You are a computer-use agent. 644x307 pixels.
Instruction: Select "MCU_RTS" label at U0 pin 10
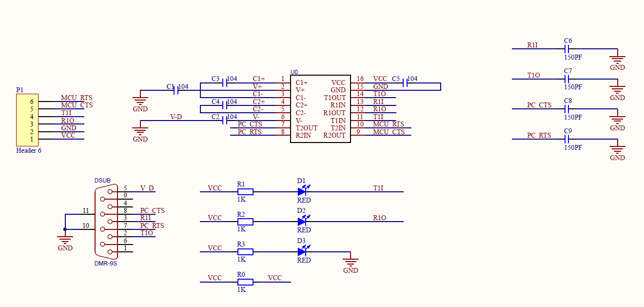click(x=389, y=124)
